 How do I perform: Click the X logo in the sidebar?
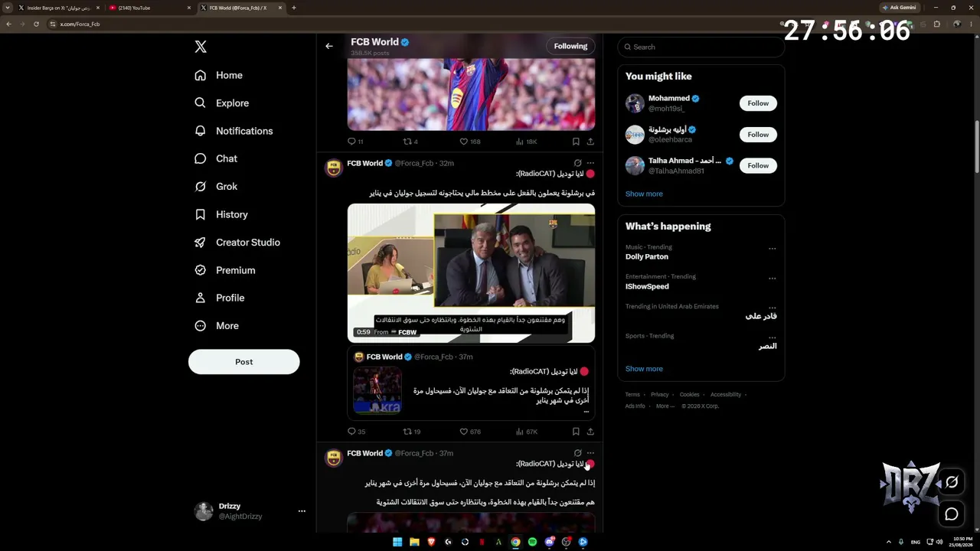(x=201, y=47)
